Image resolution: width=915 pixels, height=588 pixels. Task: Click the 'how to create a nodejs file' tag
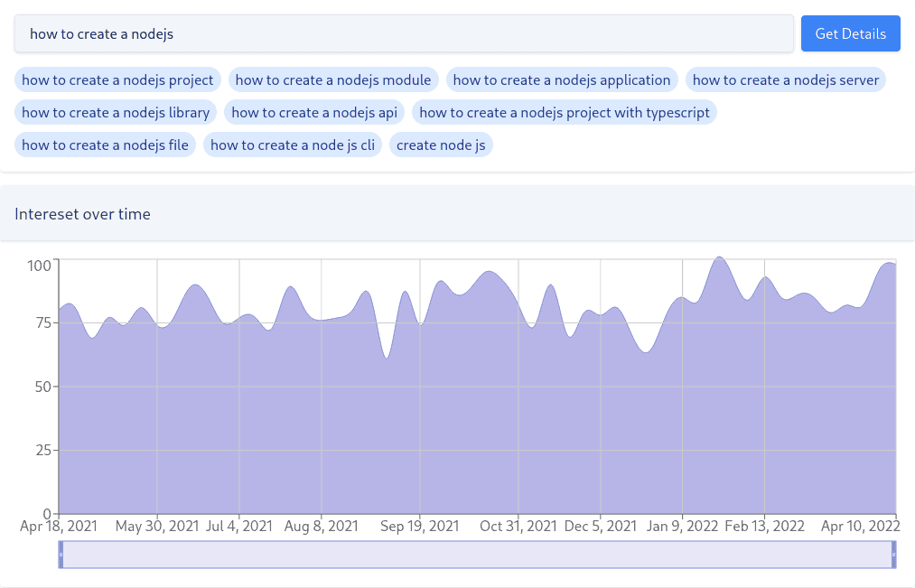tap(105, 145)
